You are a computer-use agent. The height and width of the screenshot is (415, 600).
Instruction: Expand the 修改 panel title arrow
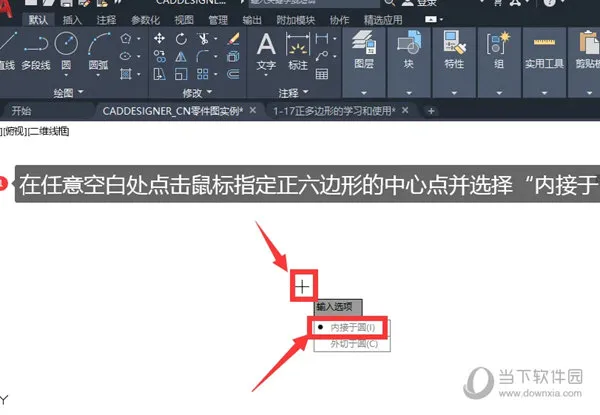coord(210,92)
